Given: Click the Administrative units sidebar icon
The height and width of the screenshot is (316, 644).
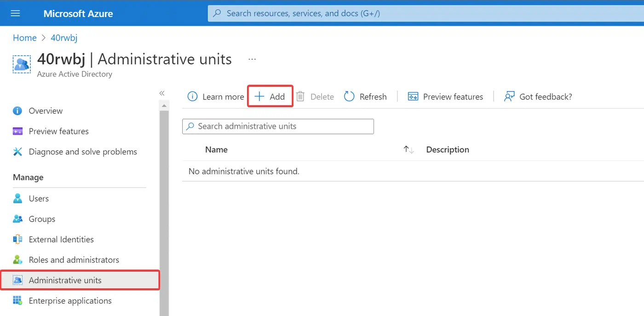Looking at the screenshot, I should (x=17, y=280).
